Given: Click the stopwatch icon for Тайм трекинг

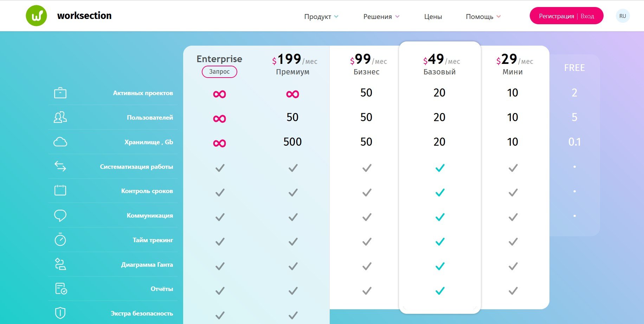Looking at the screenshot, I should coord(60,240).
